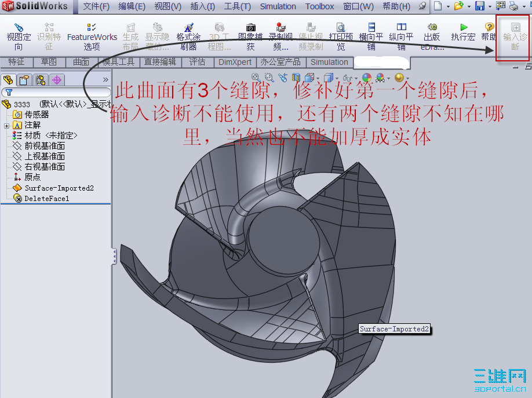The width and height of the screenshot is (532, 398).
Task: Click the New document icon
Action: (x=438, y=6)
